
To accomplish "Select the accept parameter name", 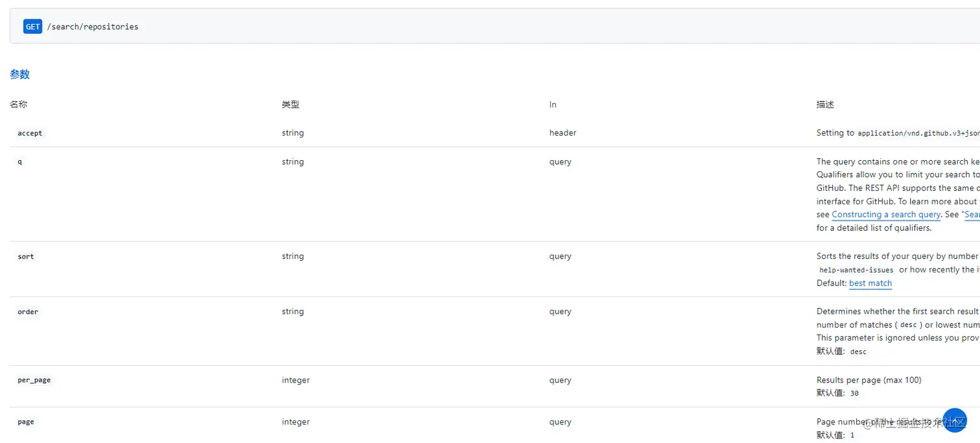I will tap(30, 132).
